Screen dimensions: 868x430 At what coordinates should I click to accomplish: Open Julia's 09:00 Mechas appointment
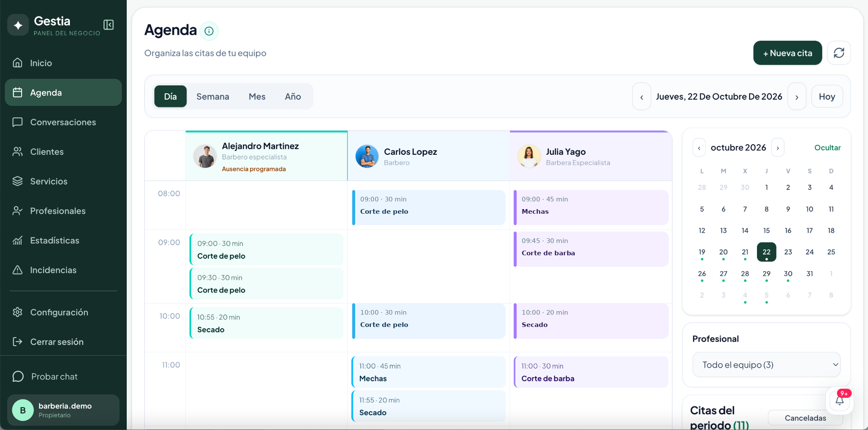tap(591, 207)
